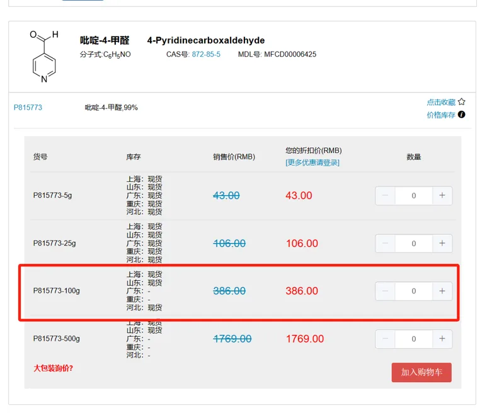Image resolution: width=504 pixels, height=420 pixels.
Task: Click quantity field for P815773-5g
Action: [x=414, y=195]
